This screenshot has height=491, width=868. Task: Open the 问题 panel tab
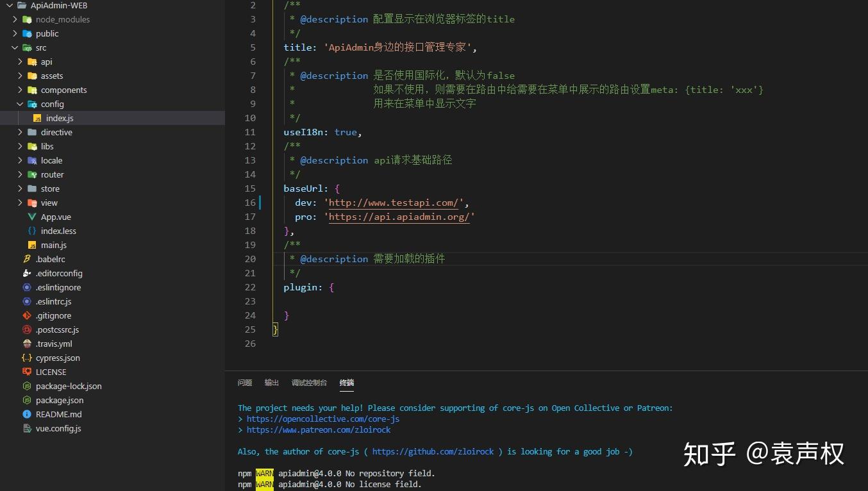tap(244, 382)
